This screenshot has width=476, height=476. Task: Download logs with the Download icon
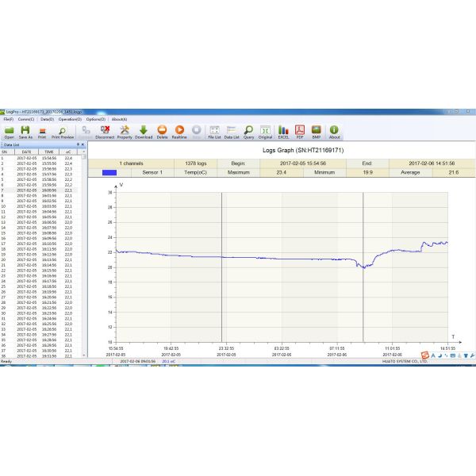click(x=144, y=130)
